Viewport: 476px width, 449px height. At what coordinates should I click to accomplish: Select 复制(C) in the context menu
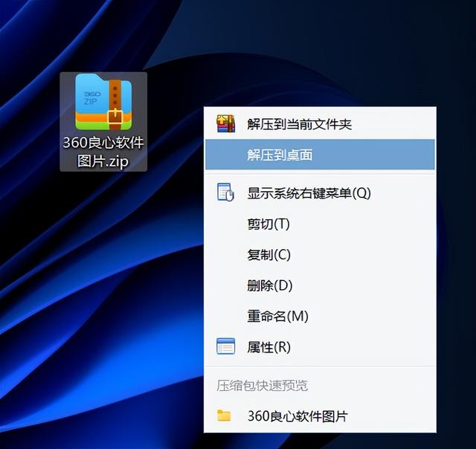[320, 254]
